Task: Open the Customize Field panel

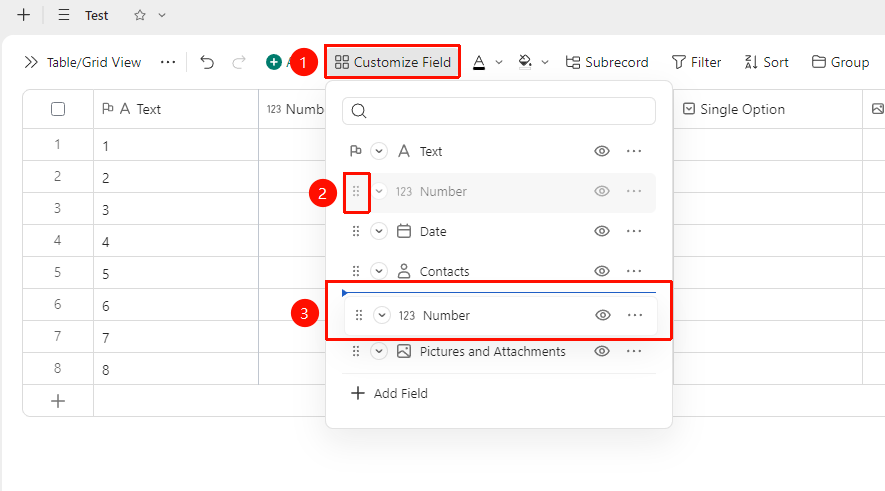Action: (392, 62)
